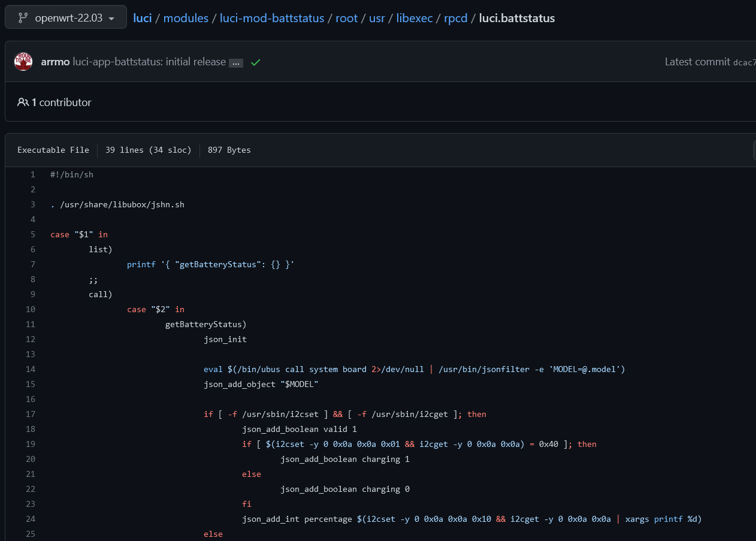Click the green commit status checkmark
This screenshot has width=756, height=541.
point(255,62)
